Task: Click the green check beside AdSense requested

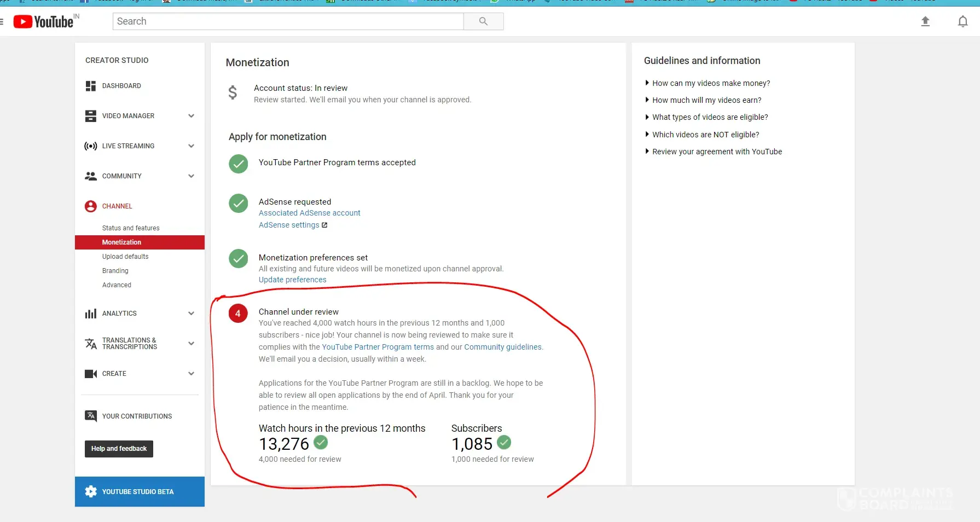Action: (239, 204)
